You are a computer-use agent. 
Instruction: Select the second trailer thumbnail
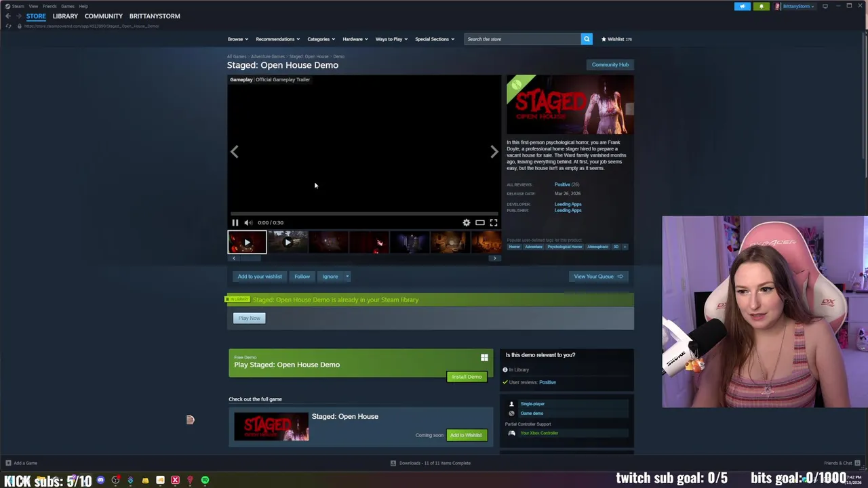coord(288,242)
